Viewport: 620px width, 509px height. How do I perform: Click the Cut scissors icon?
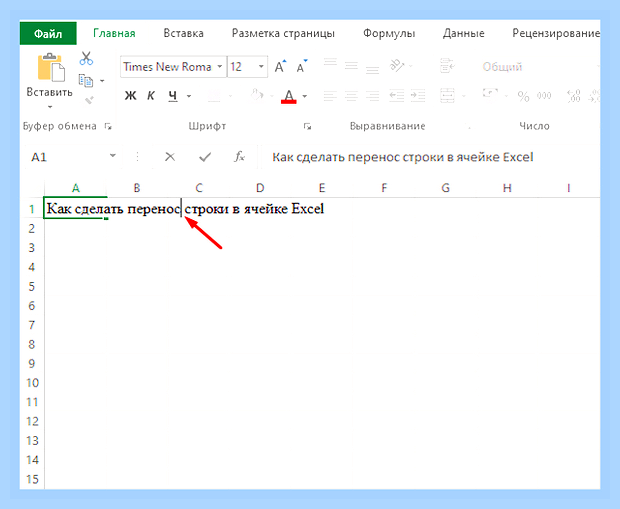(x=86, y=58)
